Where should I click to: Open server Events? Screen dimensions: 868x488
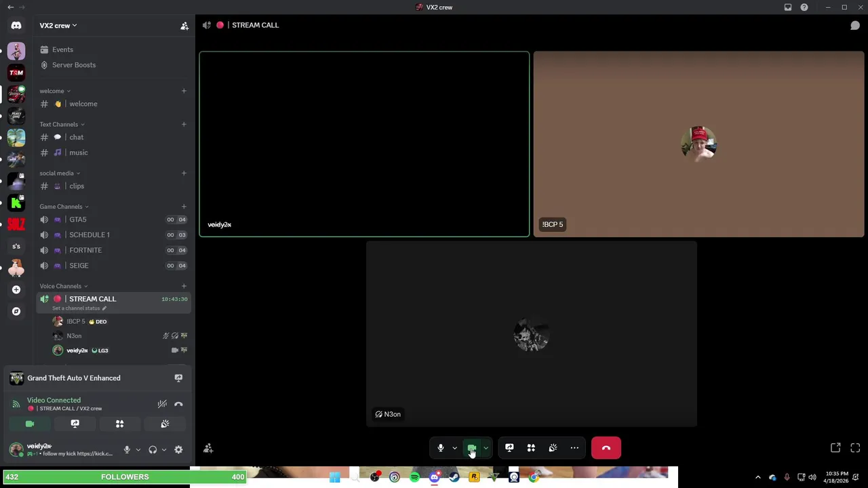113,49
